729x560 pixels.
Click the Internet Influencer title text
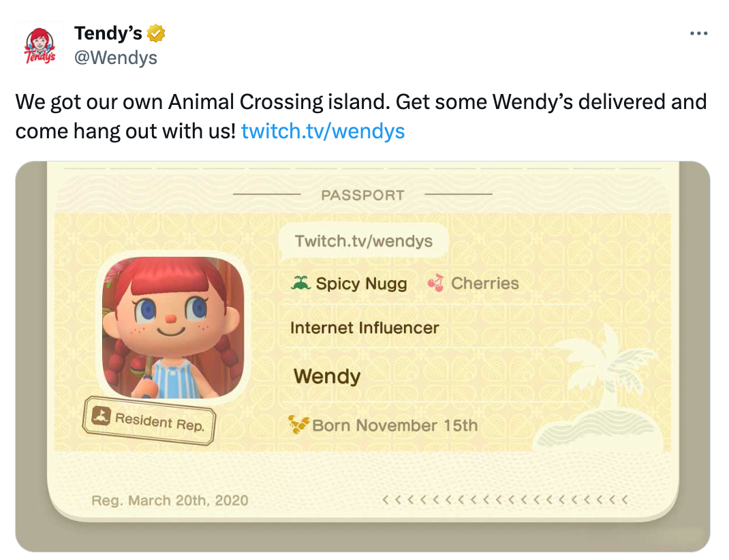(x=363, y=328)
